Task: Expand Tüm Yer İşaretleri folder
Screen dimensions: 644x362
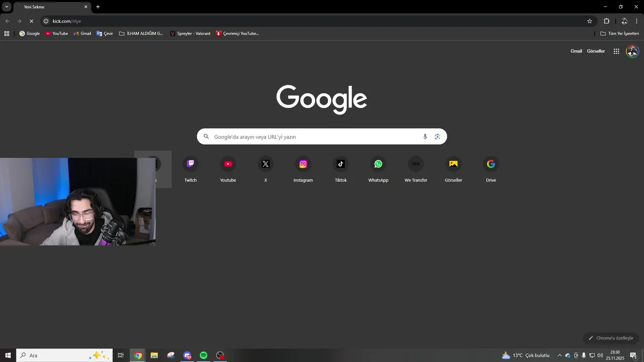Action: (x=620, y=34)
